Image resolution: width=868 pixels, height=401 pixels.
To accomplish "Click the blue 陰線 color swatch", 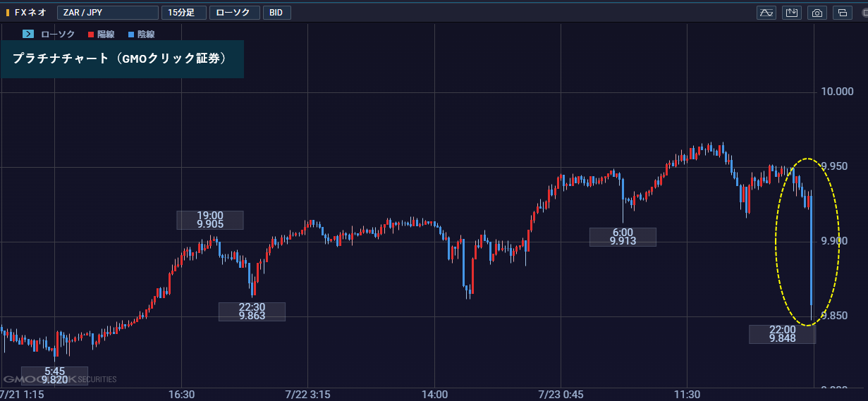I will click(132, 34).
